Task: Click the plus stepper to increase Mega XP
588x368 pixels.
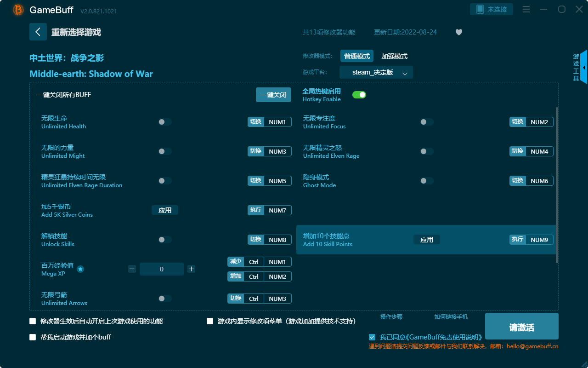Action: (x=191, y=269)
